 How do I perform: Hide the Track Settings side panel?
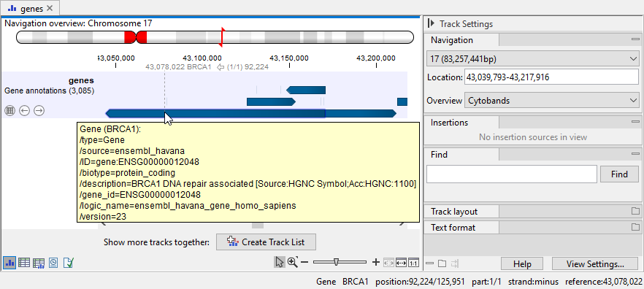coord(431,24)
